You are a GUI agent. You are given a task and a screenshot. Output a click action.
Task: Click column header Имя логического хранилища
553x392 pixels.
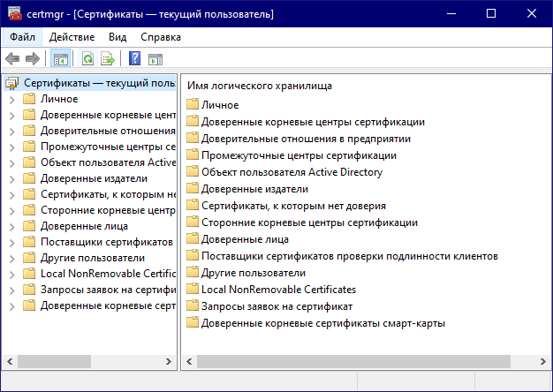point(260,86)
